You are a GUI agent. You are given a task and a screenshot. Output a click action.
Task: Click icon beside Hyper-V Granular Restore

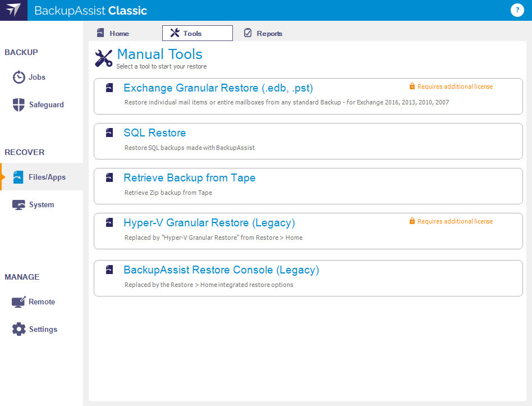pos(109,222)
